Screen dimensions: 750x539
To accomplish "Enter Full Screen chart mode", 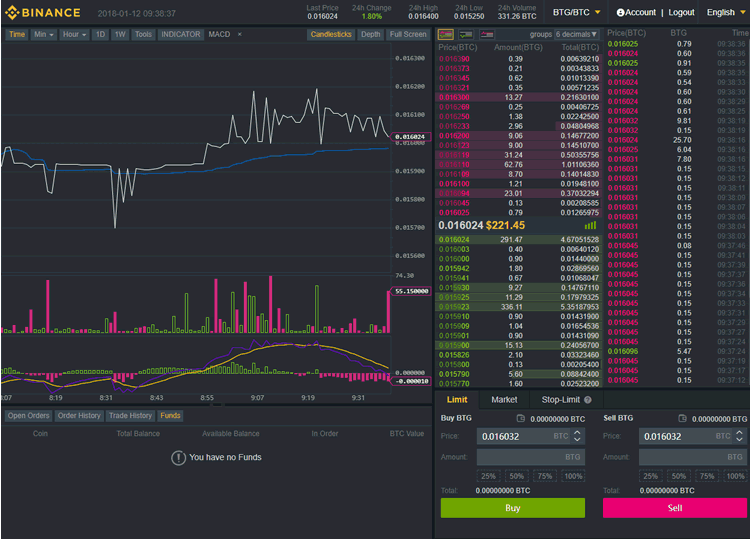I will point(408,34).
